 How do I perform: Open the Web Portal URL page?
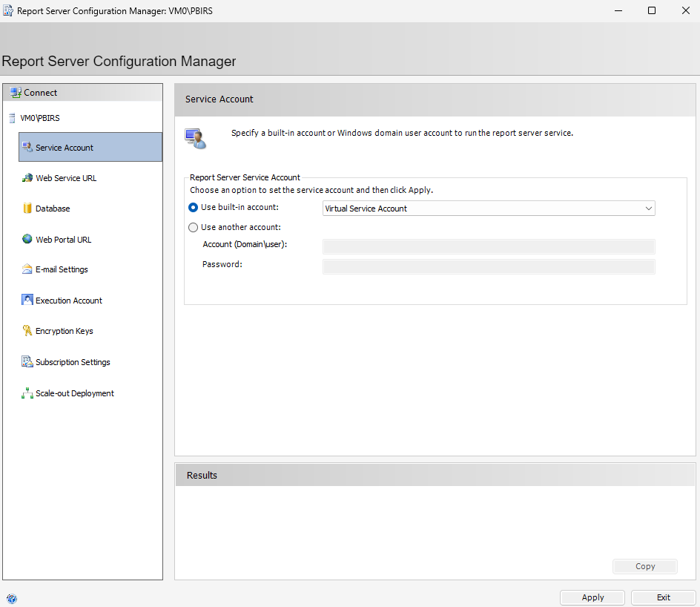63,240
